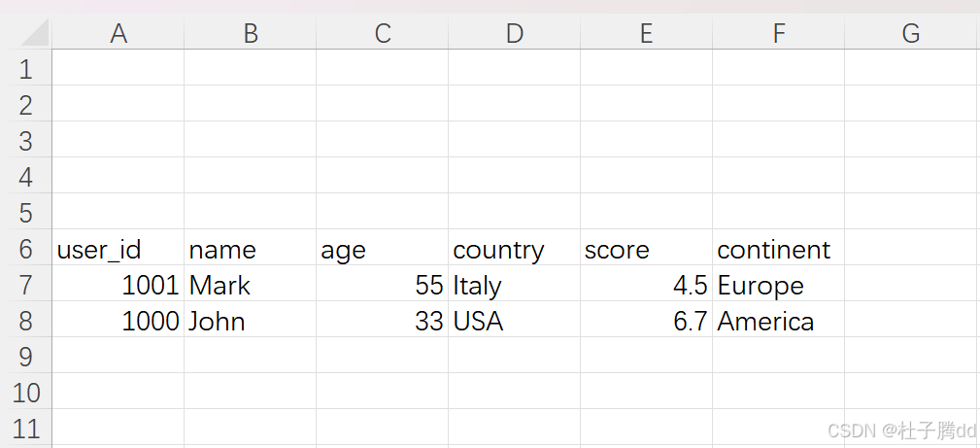Click the continent header cell
The width and height of the screenshot is (980, 448).
(779, 249)
